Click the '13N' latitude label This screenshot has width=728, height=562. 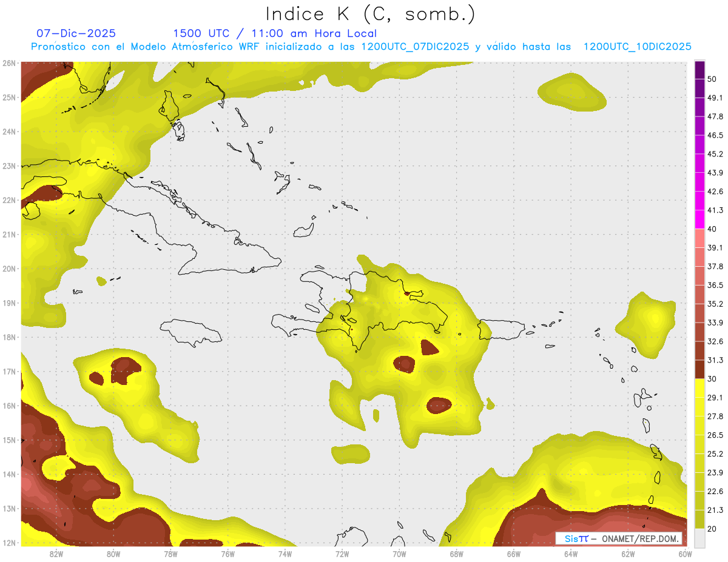click(9, 508)
